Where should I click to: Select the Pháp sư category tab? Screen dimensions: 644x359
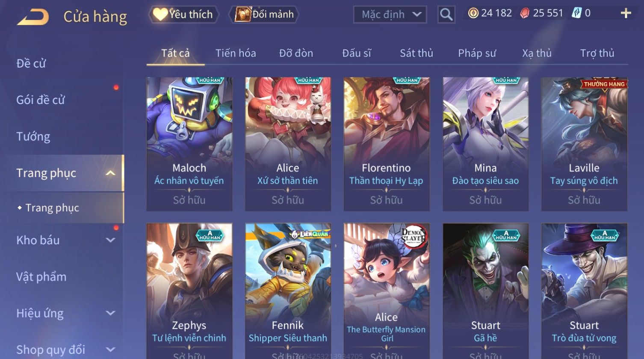pyautogui.click(x=477, y=53)
